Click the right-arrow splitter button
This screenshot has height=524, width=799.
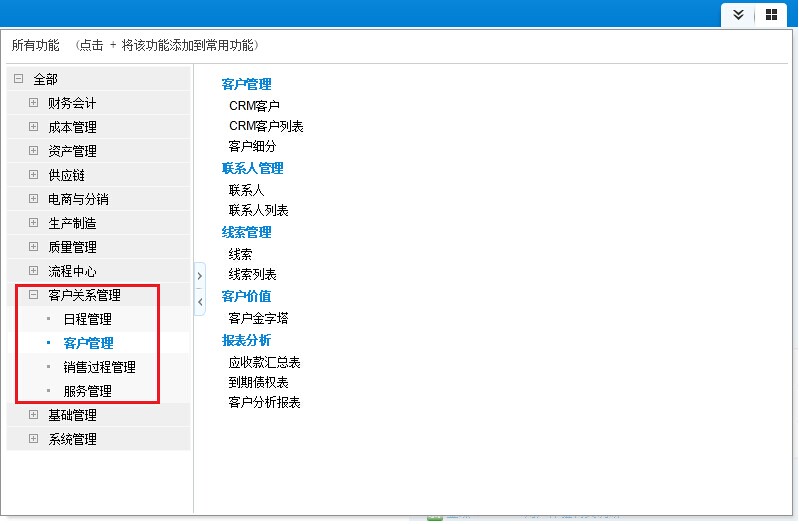(200, 276)
